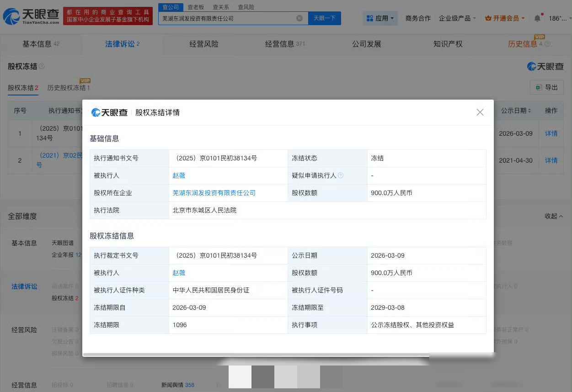This screenshot has height=392, width=572.
Task: Open 芜湖东润发投资有限责任公司 link in dialog
Action: (214, 193)
